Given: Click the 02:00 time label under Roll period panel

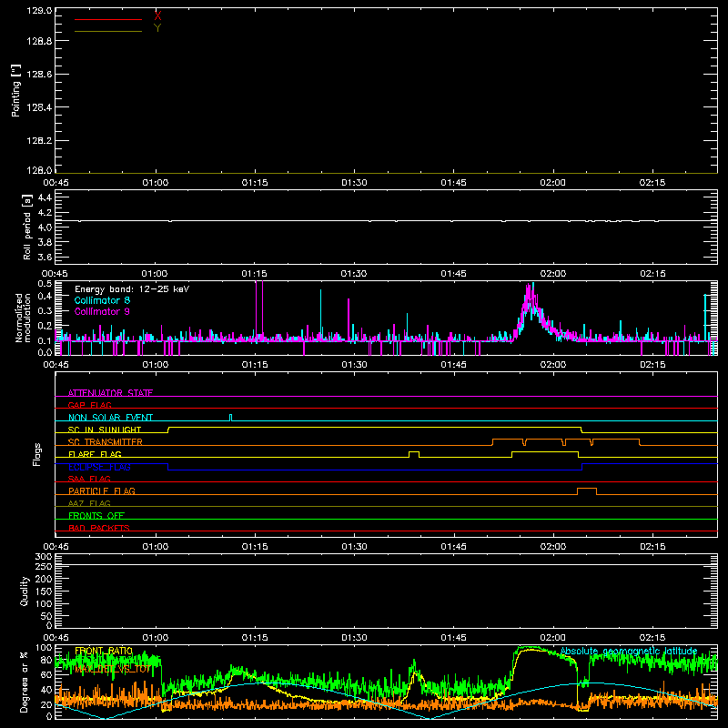Looking at the screenshot, I should tap(553, 274).
